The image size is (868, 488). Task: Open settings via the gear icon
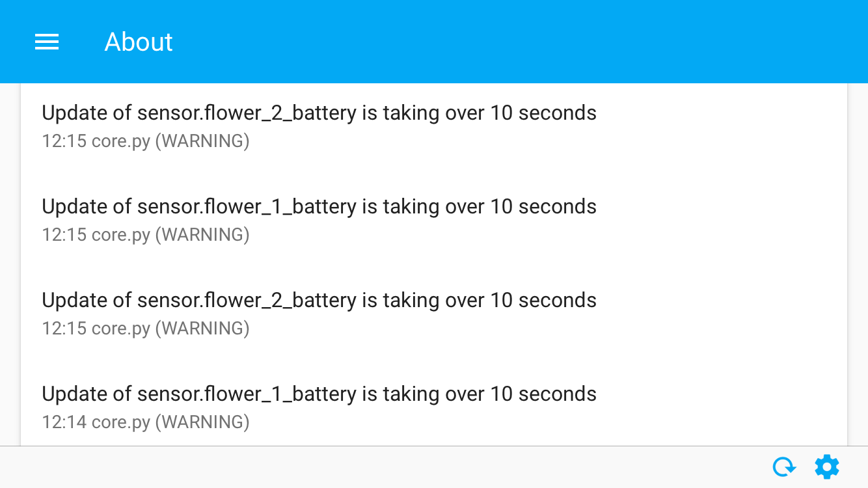(x=827, y=467)
